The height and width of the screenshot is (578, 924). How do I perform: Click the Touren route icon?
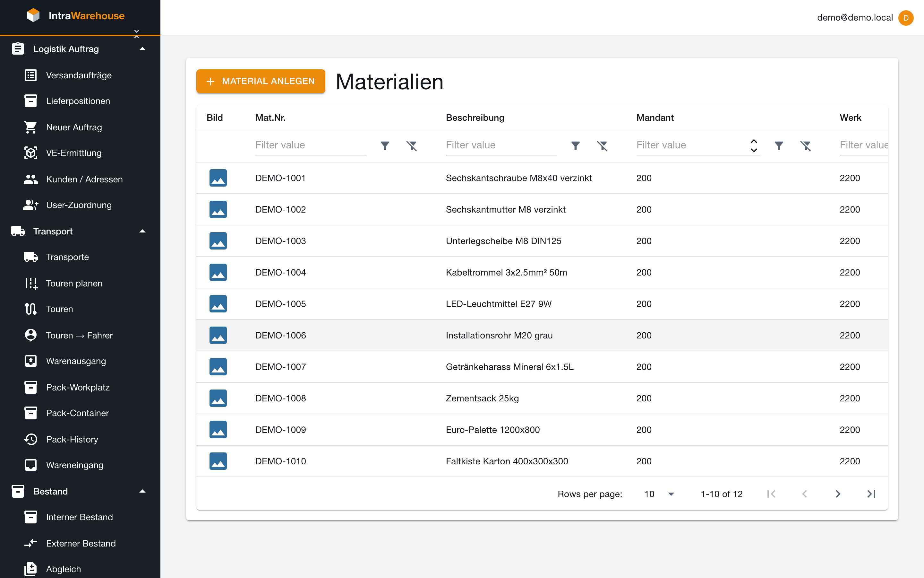coord(30,309)
